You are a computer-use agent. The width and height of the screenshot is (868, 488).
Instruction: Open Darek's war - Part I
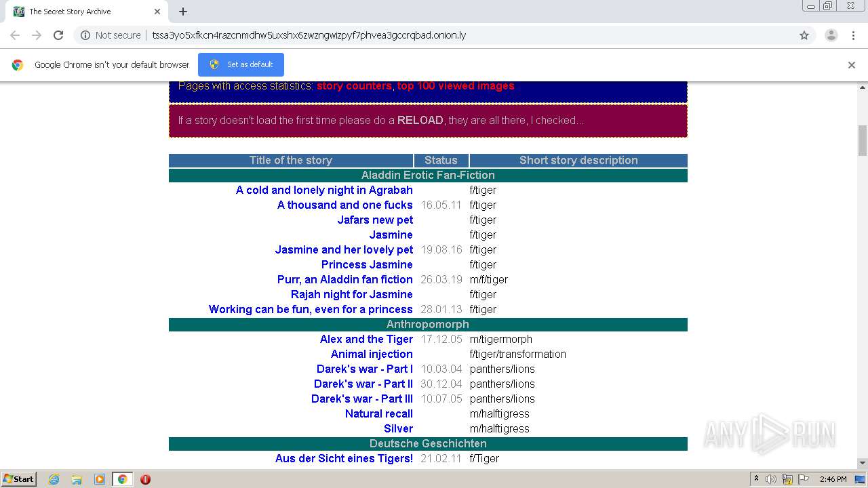click(x=365, y=369)
